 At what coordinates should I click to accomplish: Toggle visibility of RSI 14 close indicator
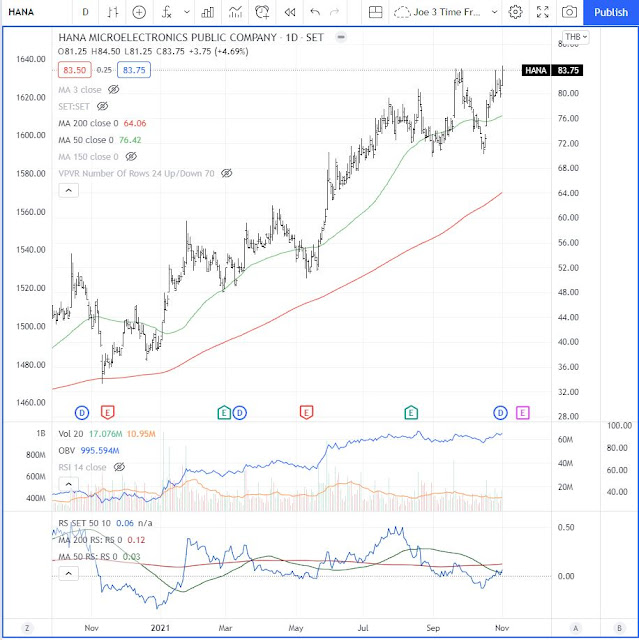click(x=119, y=467)
